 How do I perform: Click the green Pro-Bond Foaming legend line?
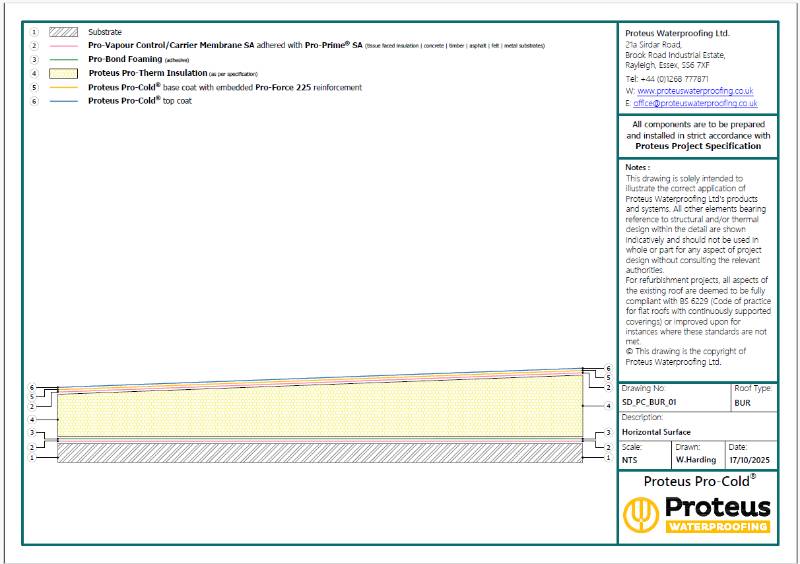(66, 60)
